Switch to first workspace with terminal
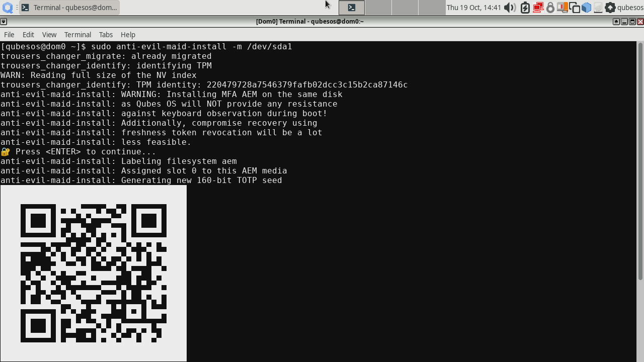Viewport: 644px width, 362px height. click(351, 8)
